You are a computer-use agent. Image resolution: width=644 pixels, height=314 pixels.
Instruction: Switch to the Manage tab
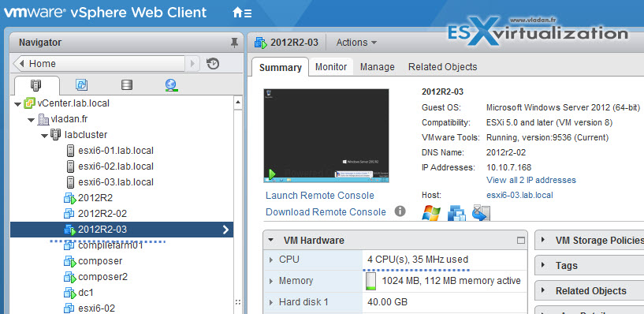(378, 67)
